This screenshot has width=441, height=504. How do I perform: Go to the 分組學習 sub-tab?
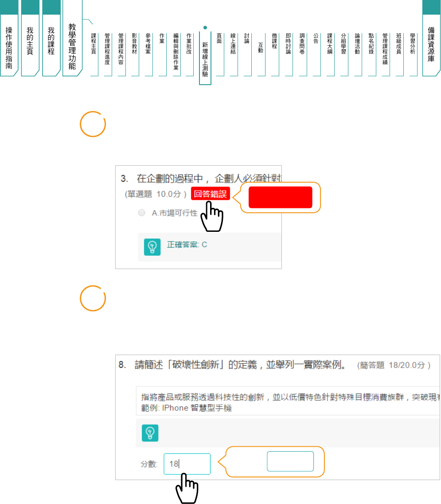[x=344, y=54]
